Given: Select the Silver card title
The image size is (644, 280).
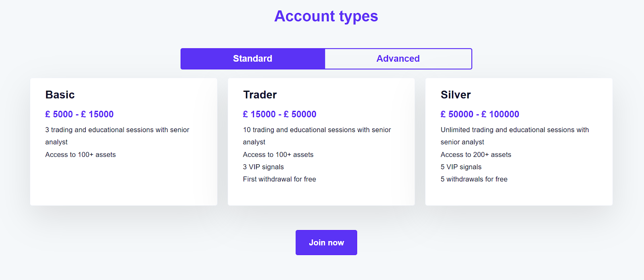Looking at the screenshot, I should coord(456,95).
